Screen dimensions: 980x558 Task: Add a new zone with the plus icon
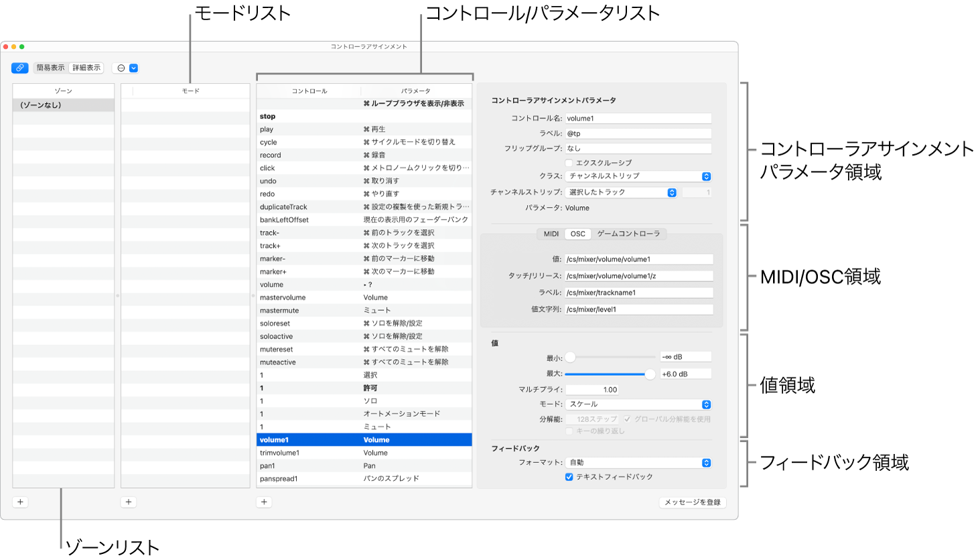pos(20,501)
